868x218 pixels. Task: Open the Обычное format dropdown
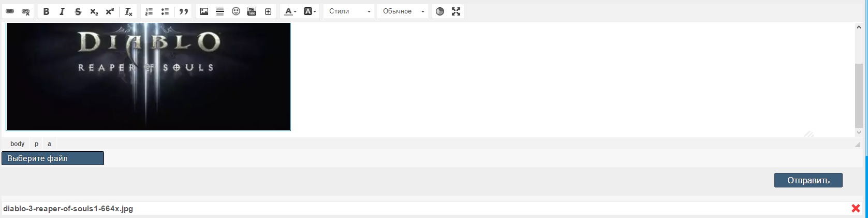coord(403,11)
